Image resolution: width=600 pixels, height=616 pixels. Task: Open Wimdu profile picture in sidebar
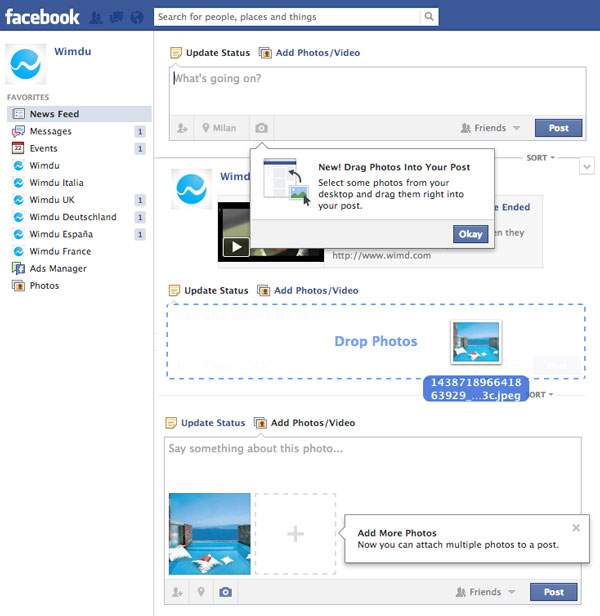pos(26,64)
